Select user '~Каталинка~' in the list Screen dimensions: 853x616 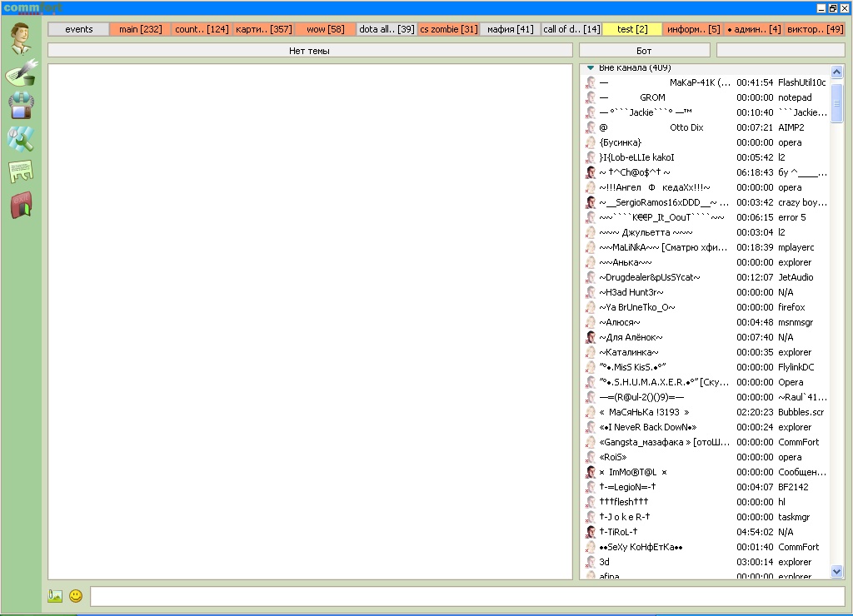pyautogui.click(x=629, y=352)
